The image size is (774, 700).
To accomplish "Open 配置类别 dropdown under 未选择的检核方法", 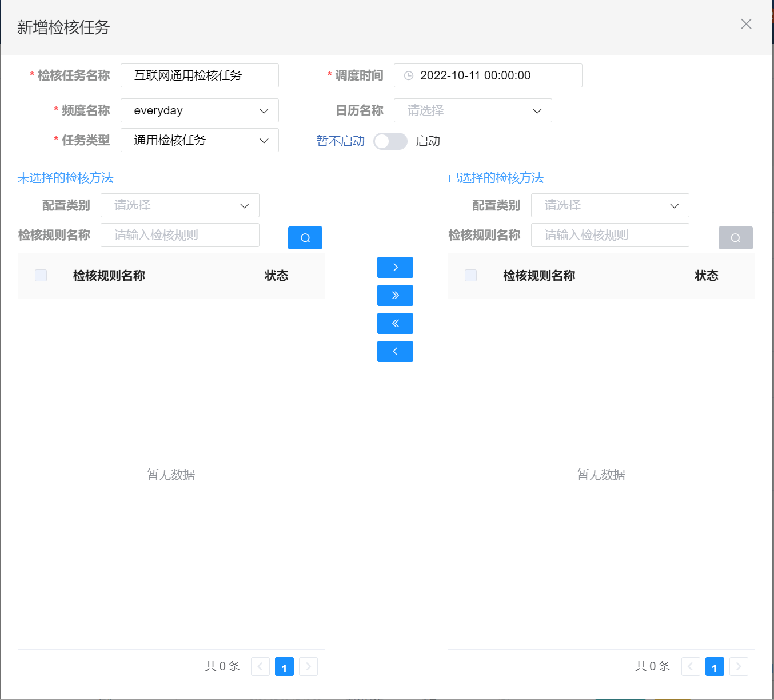I will pyautogui.click(x=180, y=205).
